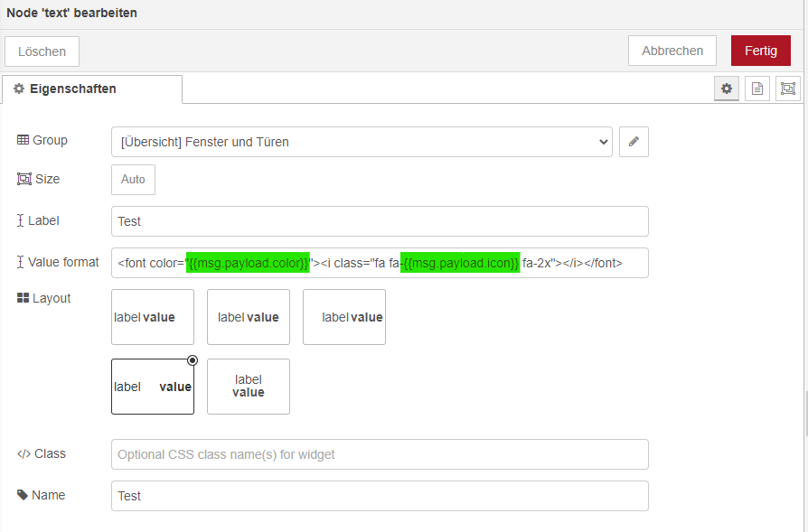Focus the Class CSS input field
Image resolution: width=808 pixels, height=532 pixels.
click(380, 454)
